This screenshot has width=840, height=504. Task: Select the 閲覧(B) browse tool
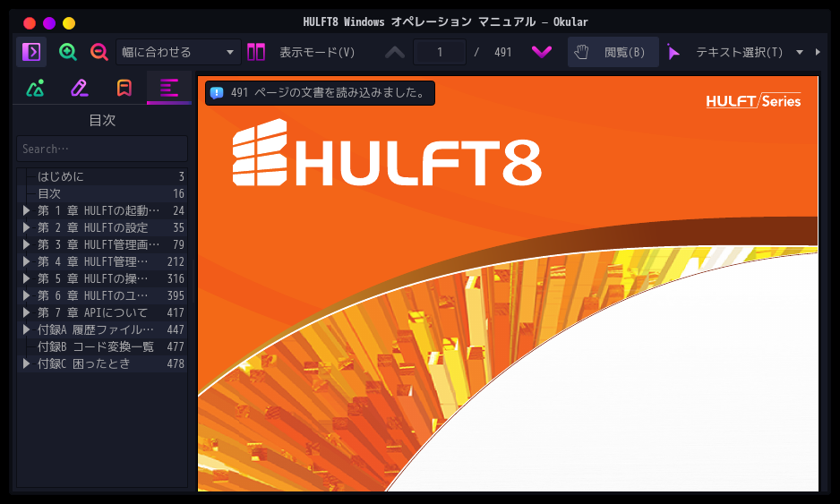(x=613, y=52)
